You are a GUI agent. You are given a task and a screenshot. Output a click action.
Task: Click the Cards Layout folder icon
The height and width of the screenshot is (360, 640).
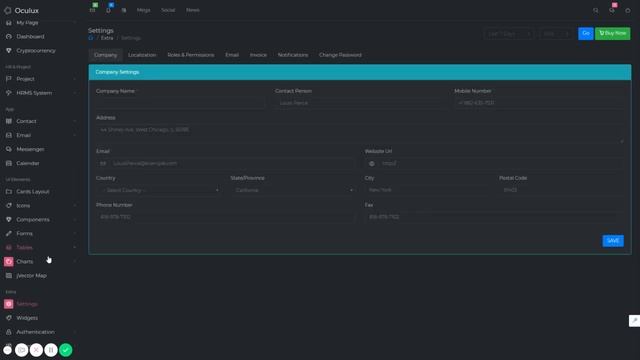[x=9, y=191]
